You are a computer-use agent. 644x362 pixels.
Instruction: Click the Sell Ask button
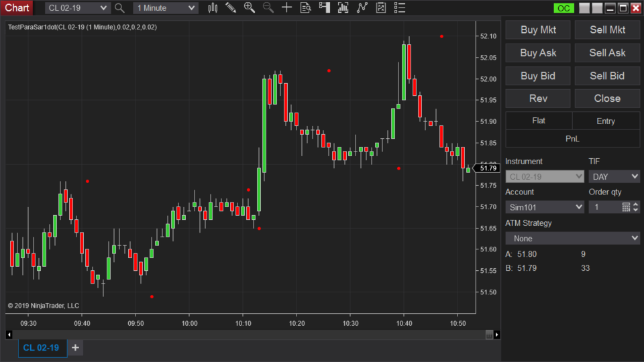pyautogui.click(x=608, y=53)
